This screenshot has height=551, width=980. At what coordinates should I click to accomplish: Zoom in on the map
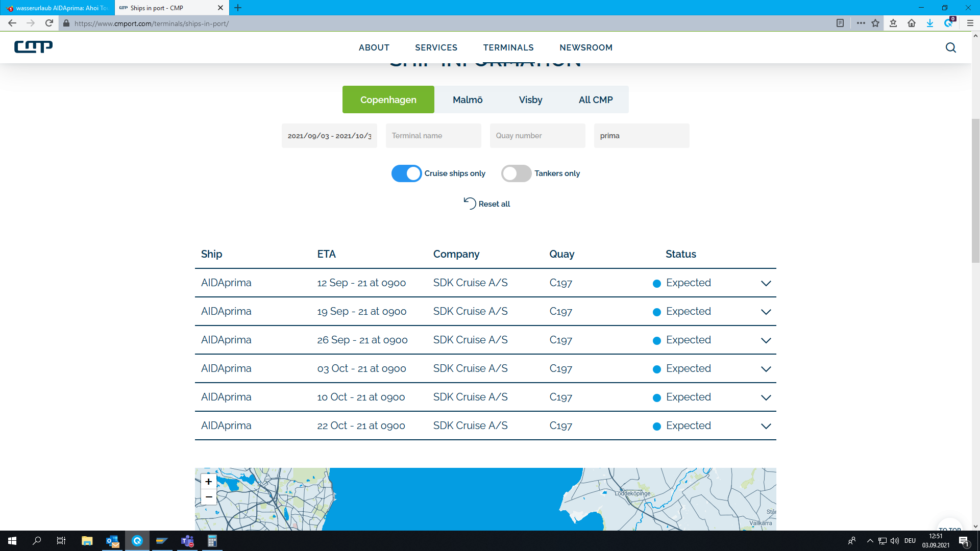(208, 482)
